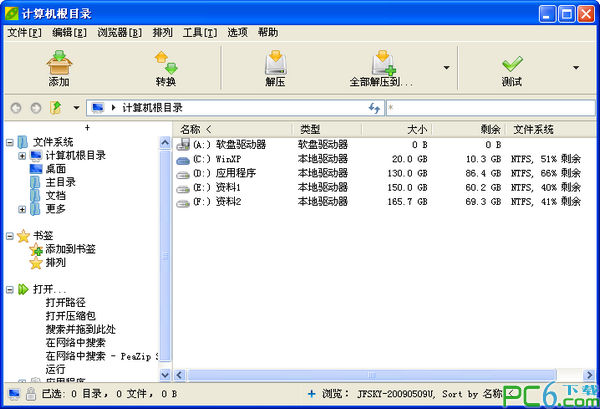Select 桌面 in the sidebar tree
600x409 pixels.
pyautogui.click(x=56, y=169)
